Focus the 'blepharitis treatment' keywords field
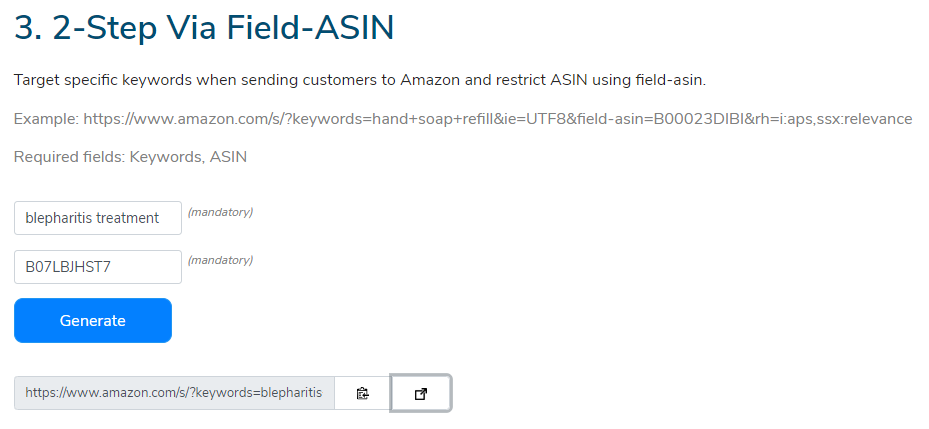This screenshot has height=429, width=929. click(97, 218)
